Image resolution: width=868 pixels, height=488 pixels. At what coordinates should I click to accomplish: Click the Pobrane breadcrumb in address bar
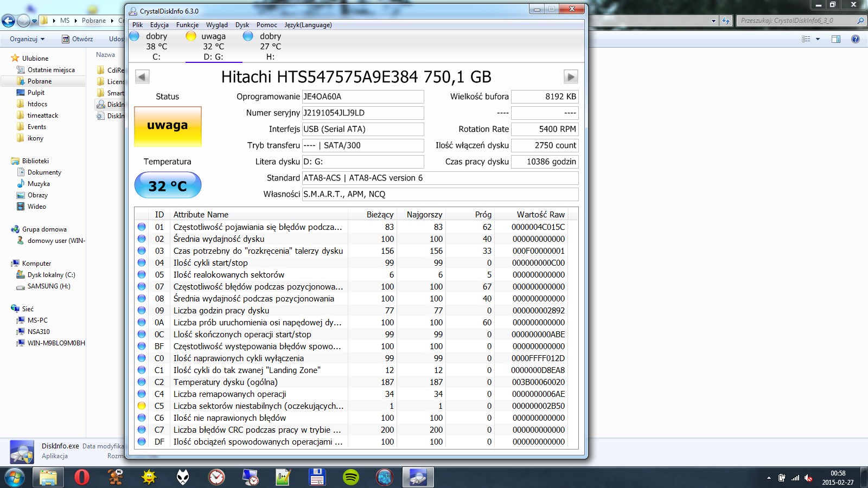tap(94, 21)
